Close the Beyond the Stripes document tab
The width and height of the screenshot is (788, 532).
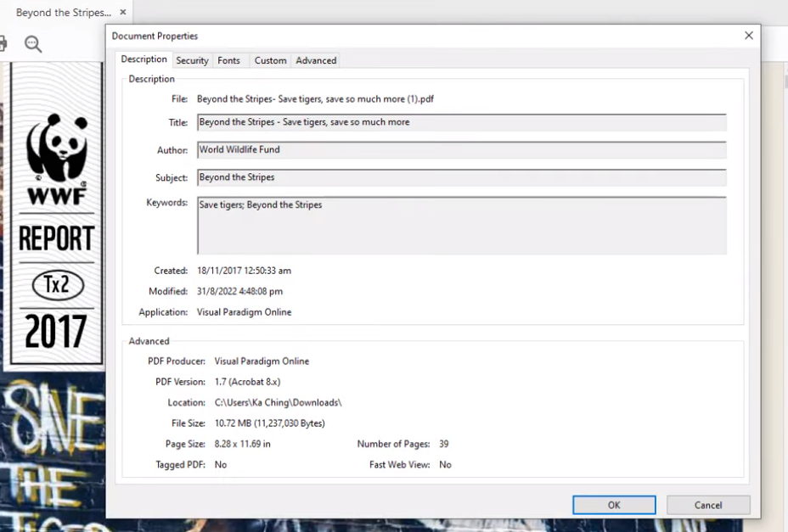[x=123, y=13]
